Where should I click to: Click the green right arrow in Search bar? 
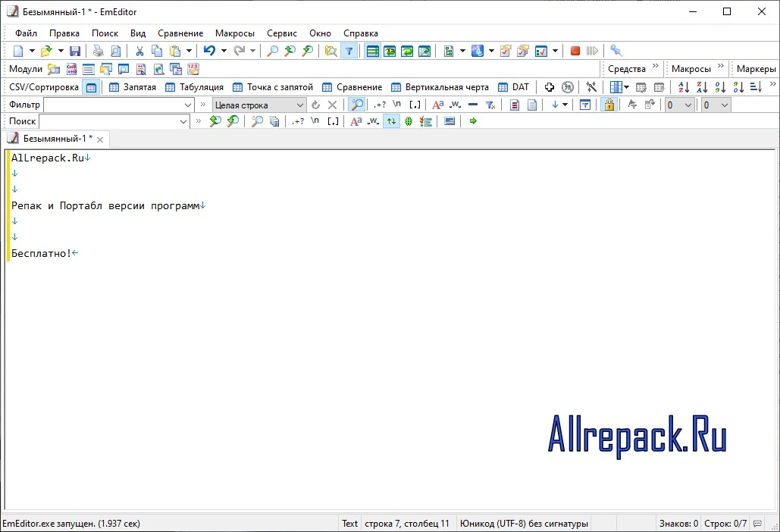tap(472, 121)
